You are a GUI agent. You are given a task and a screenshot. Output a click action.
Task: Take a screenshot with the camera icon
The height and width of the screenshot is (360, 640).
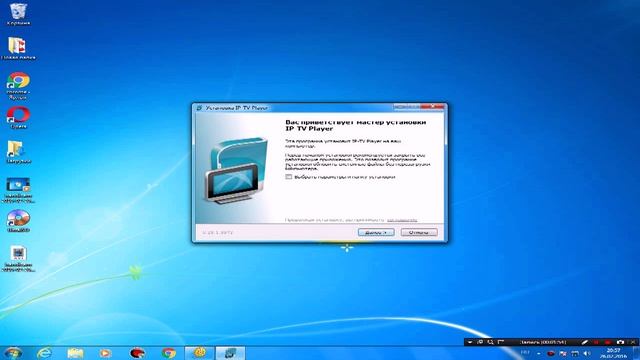click(620, 342)
